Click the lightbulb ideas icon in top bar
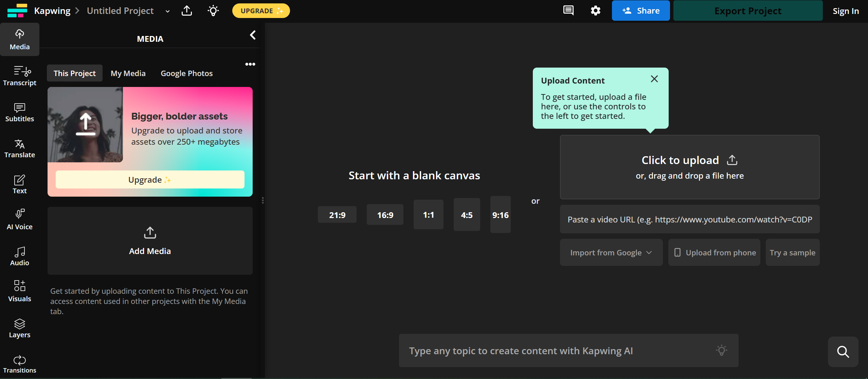The image size is (868, 379). [213, 11]
